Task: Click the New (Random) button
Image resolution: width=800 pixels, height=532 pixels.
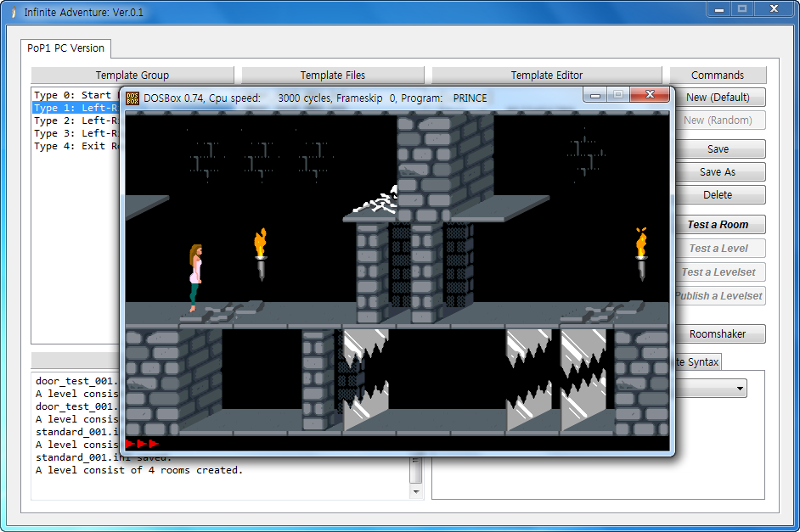Action: [718, 120]
